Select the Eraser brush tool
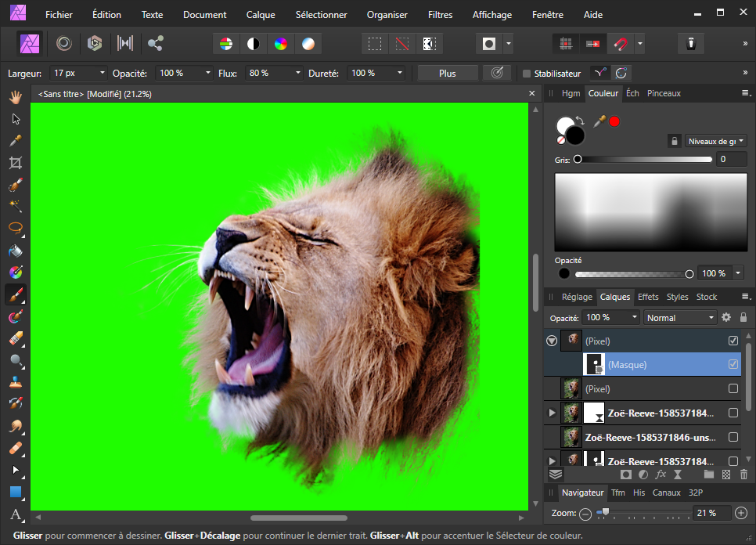756x545 pixels. [15, 338]
